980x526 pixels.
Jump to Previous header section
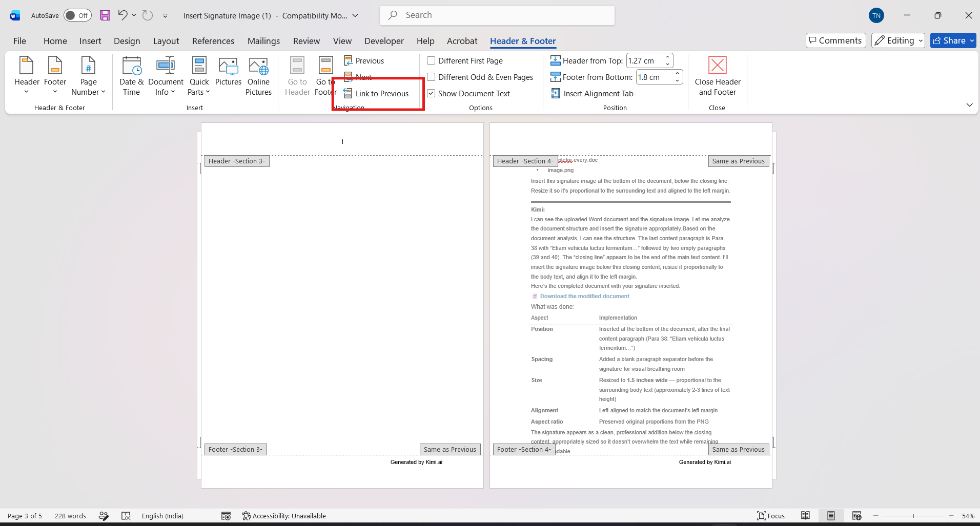point(364,60)
